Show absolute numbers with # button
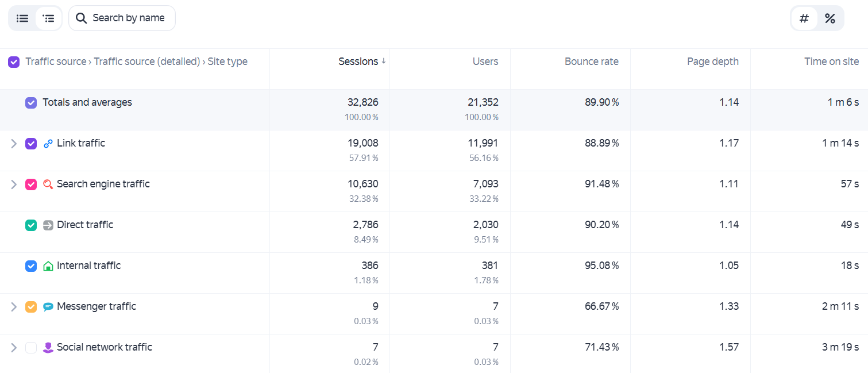 pyautogui.click(x=804, y=18)
